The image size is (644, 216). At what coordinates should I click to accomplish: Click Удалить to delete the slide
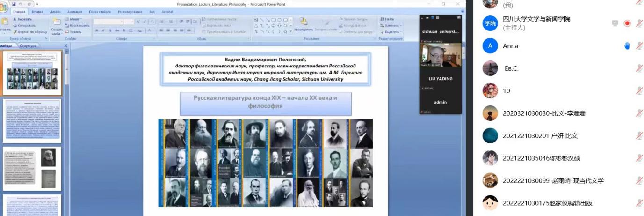click(x=74, y=32)
